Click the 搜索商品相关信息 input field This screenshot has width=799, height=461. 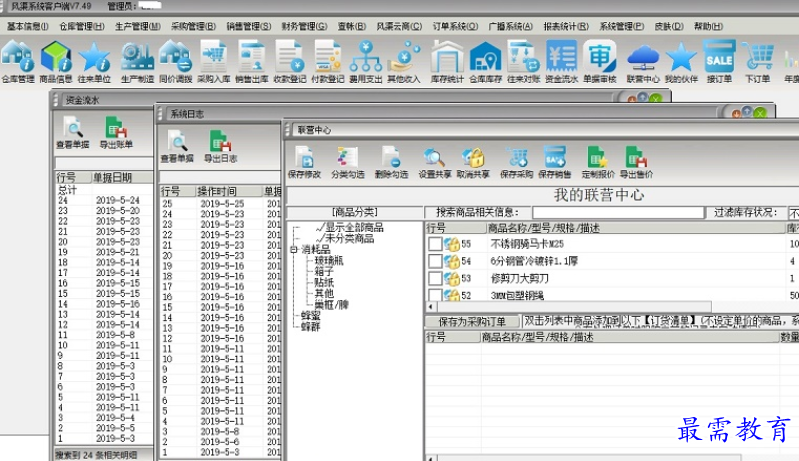(618, 212)
